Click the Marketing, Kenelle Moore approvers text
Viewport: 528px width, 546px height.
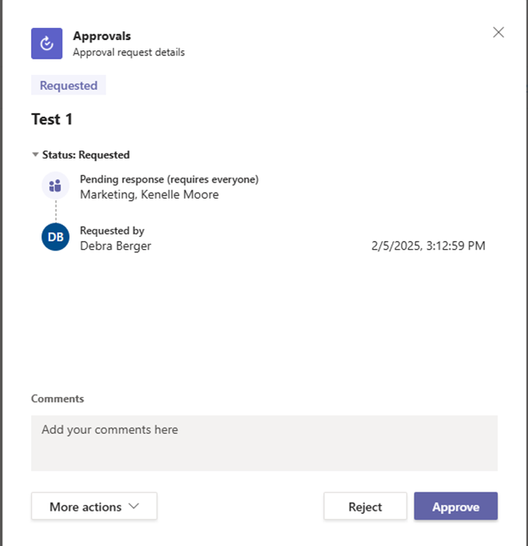[x=149, y=194]
